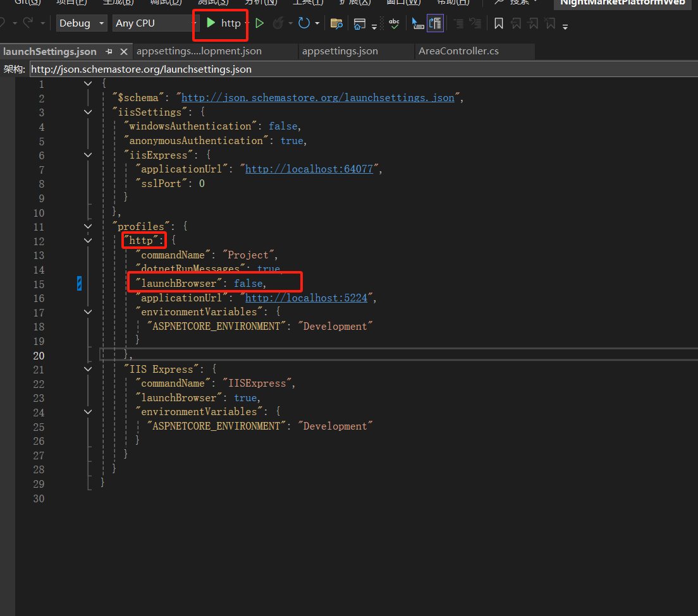Image resolution: width=698 pixels, height=616 pixels.
Task: Click the "profiles" key on line 11
Action: [x=141, y=226]
